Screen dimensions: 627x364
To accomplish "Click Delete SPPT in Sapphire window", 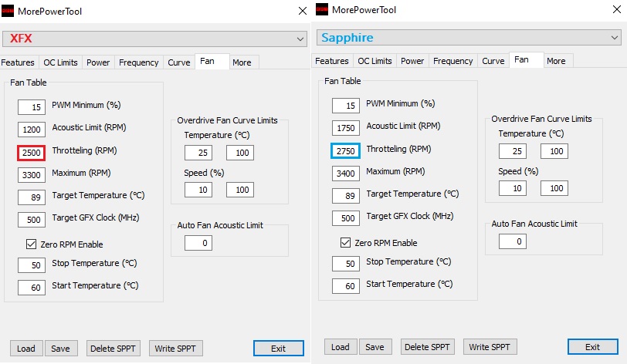I will tap(427, 347).
